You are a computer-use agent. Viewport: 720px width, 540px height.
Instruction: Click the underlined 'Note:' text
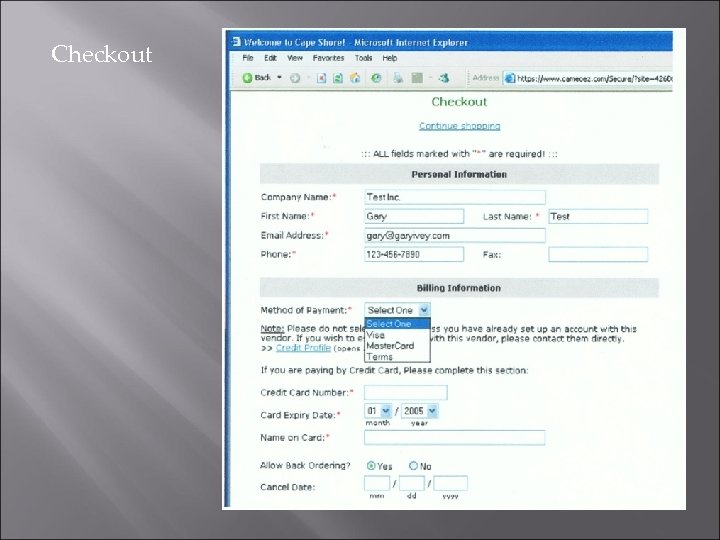(272, 329)
